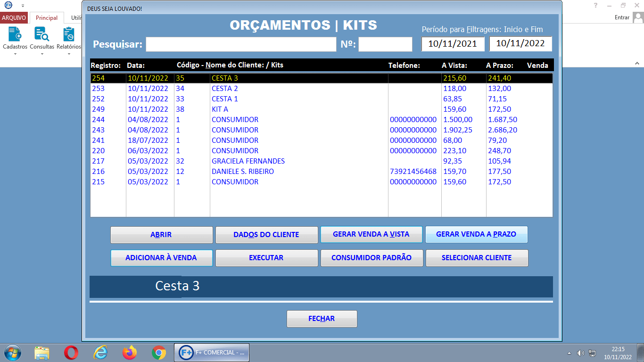Click A Vista value 1.902,25
644x362 pixels.
(458, 130)
